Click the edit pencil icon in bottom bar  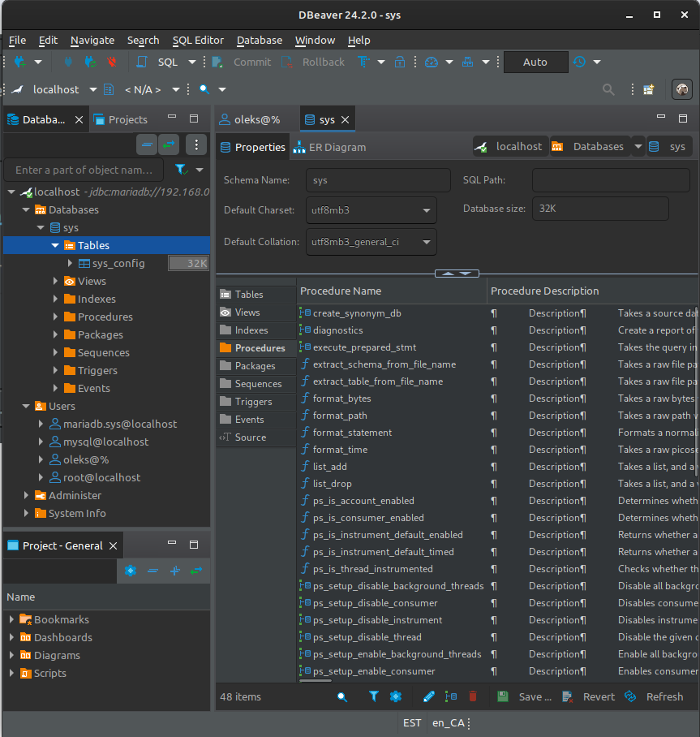(429, 696)
